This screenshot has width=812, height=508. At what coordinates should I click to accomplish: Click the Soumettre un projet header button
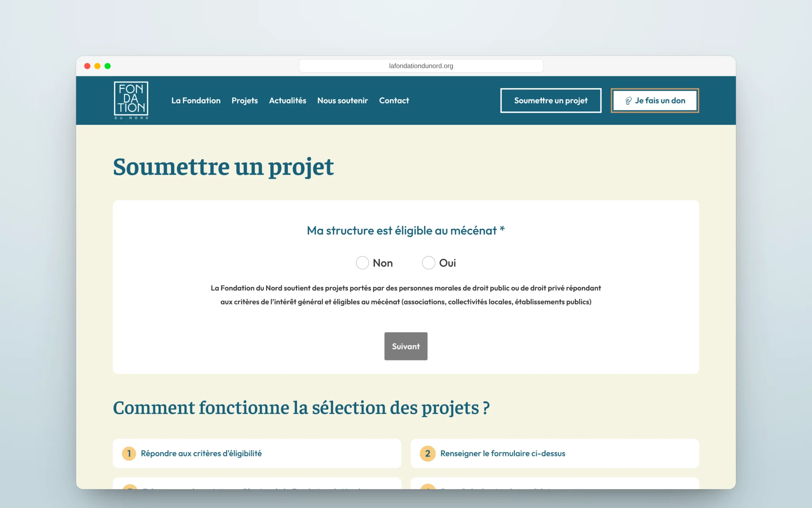point(551,100)
